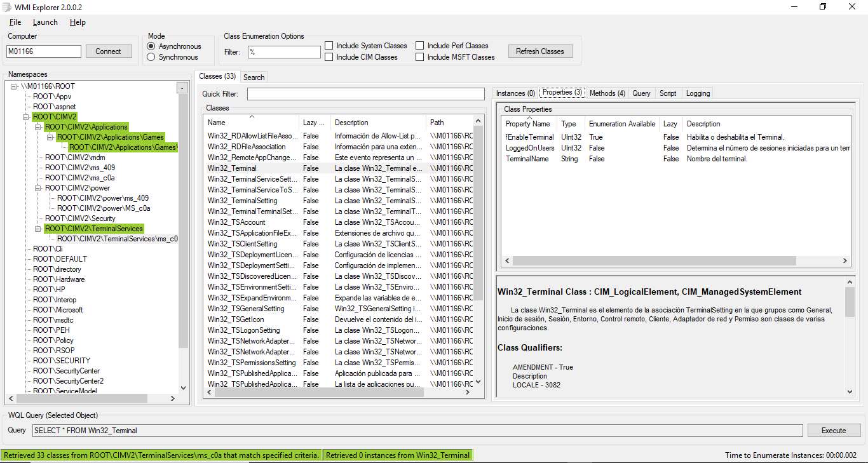Click 'Retrieved 0 instances from Win32_Terminal' status
The image size is (868, 463).
[398, 455]
